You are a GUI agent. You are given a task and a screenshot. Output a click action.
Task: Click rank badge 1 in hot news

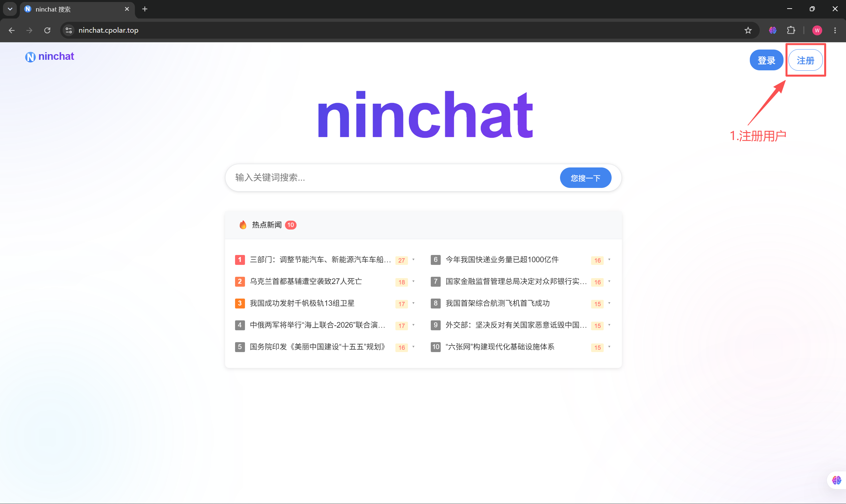240,260
